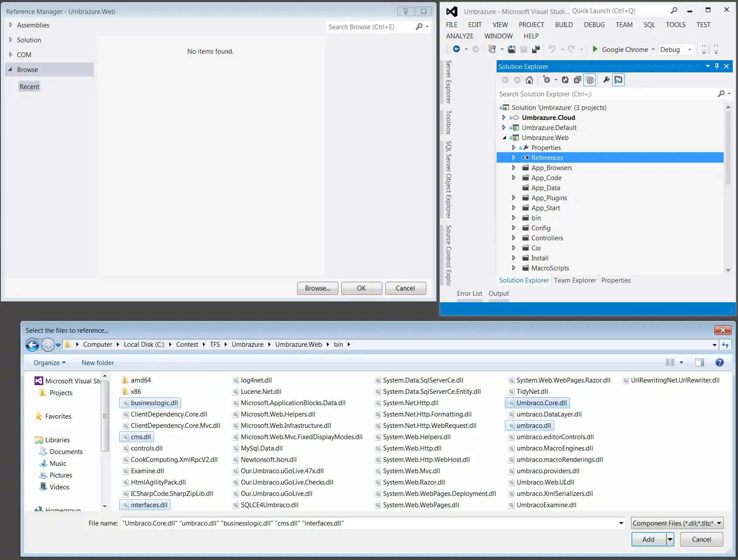Click the Save All toolbar icon
Screen dimensions: 738x560
coord(536,49)
